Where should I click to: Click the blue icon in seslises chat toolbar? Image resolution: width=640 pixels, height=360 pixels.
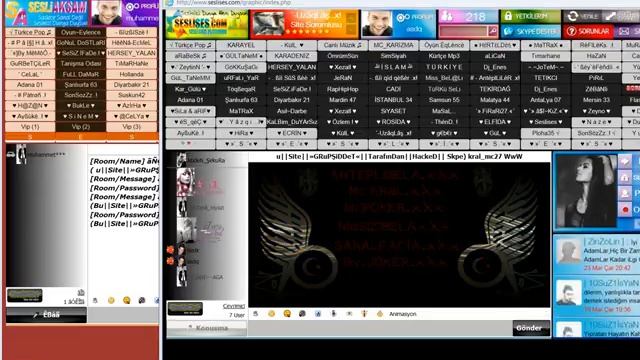[318, 313]
